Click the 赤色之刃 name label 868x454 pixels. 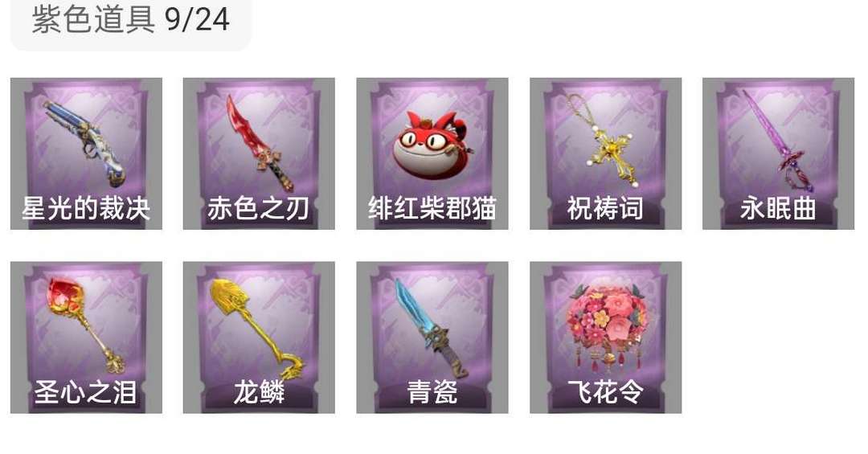click(259, 209)
